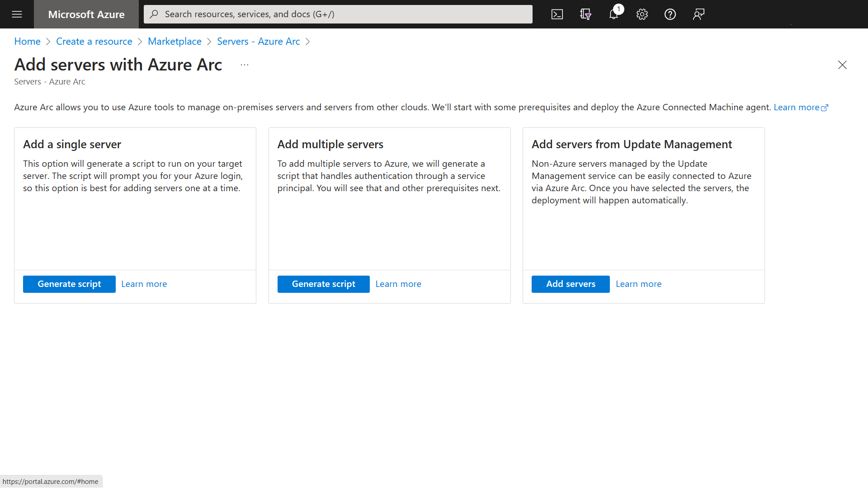Open the Directories and subscriptions filter
The width and height of the screenshot is (868, 488).
click(x=585, y=14)
